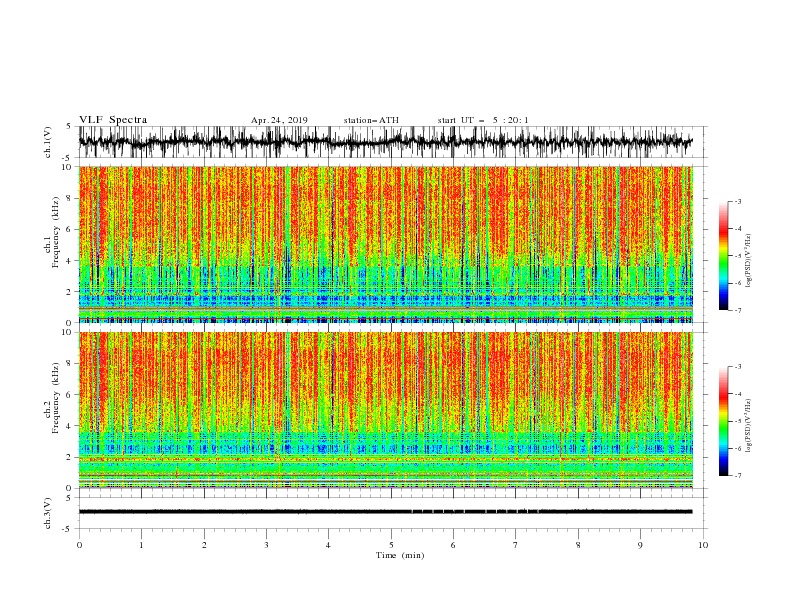Click the "-7" tick on lower colorbar
Screen dimensions: 792x612
738,475
